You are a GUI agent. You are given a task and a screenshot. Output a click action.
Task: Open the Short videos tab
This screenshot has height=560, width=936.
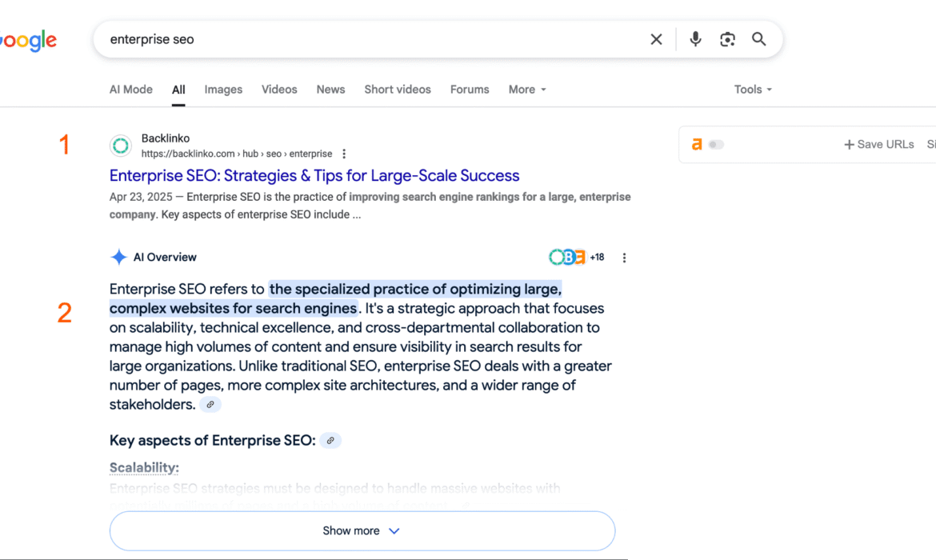pyautogui.click(x=398, y=90)
